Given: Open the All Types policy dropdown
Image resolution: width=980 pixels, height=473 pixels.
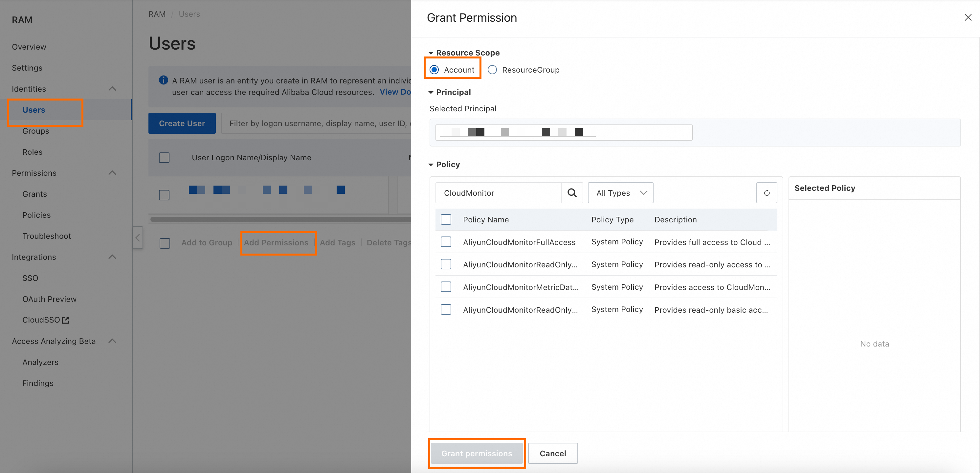Looking at the screenshot, I should pos(620,193).
